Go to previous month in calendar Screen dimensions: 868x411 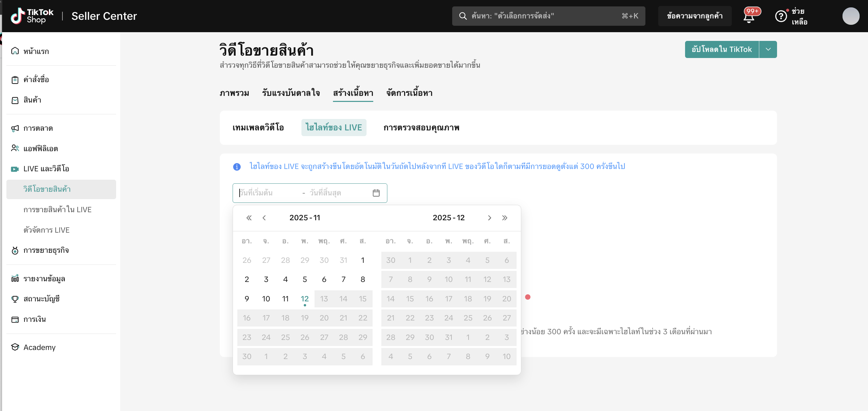pos(264,218)
